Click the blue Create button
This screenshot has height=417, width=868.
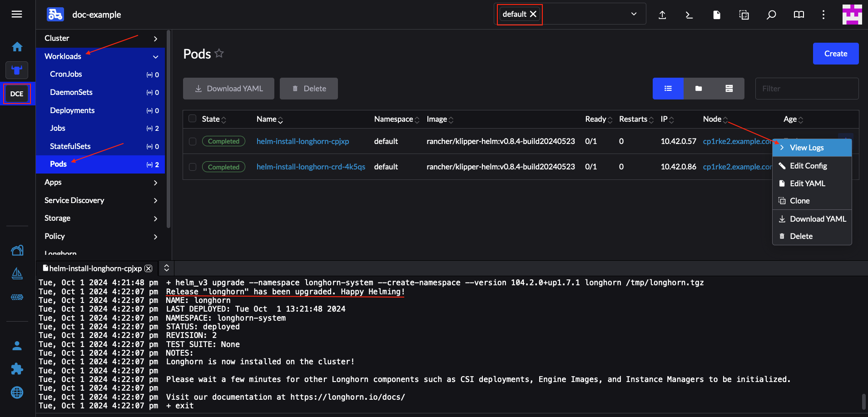(835, 54)
